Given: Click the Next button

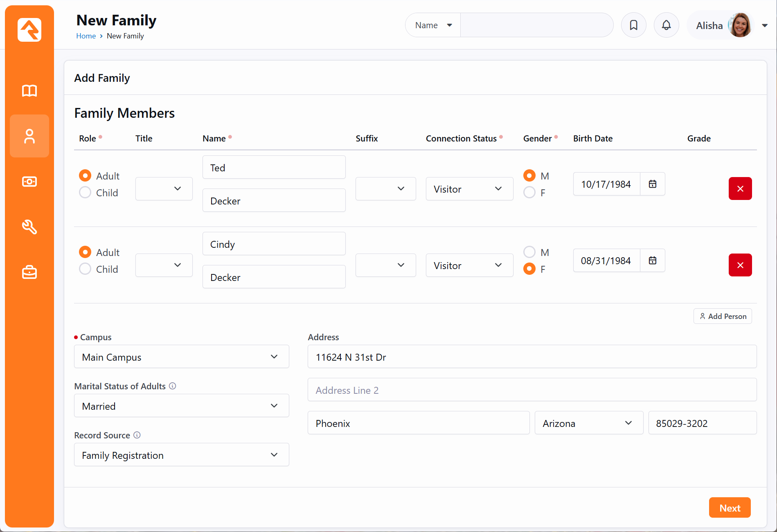Looking at the screenshot, I should tap(730, 508).
